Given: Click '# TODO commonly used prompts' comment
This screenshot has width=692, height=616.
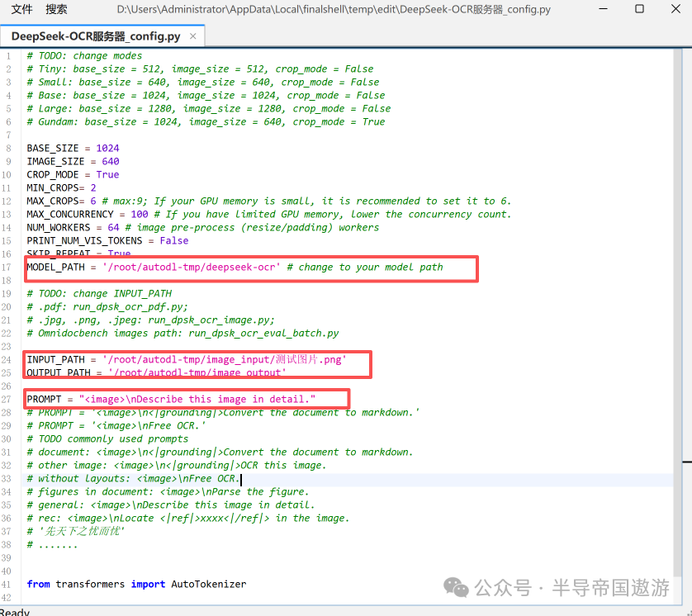Looking at the screenshot, I should pyautogui.click(x=107, y=439).
